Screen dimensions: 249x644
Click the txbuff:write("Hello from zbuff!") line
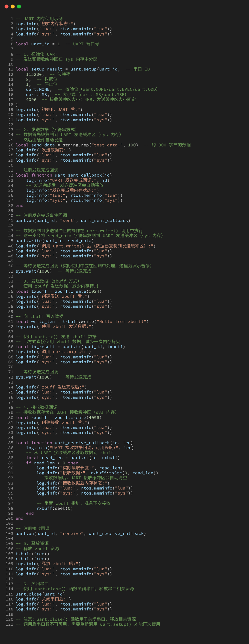click(82, 321)
